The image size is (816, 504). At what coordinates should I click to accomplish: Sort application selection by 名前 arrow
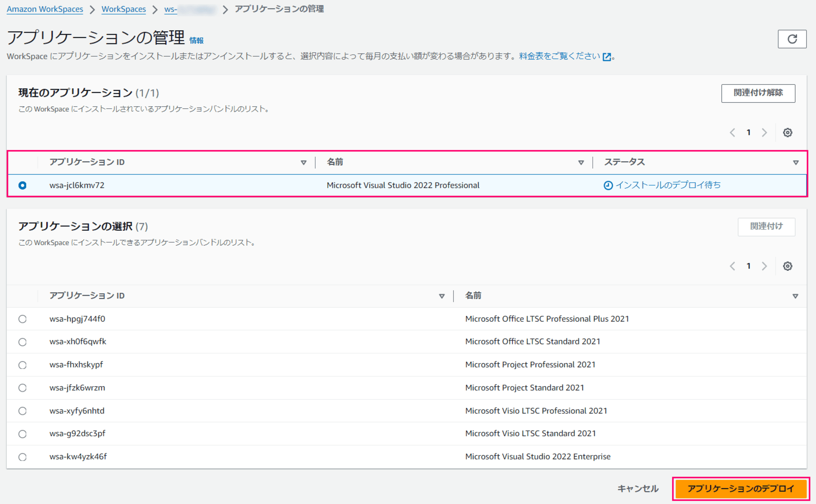(x=795, y=296)
